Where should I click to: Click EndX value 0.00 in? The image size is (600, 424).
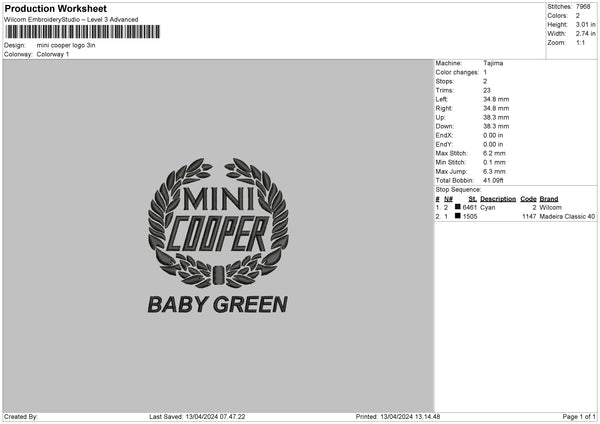[493, 135]
